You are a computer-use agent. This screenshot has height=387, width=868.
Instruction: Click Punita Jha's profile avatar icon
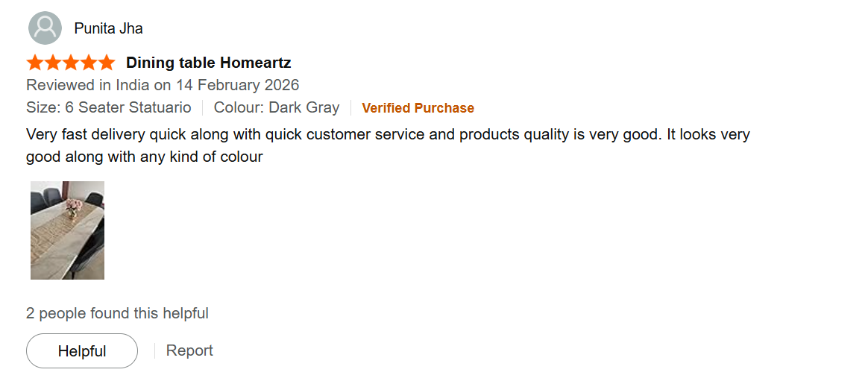[45, 28]
